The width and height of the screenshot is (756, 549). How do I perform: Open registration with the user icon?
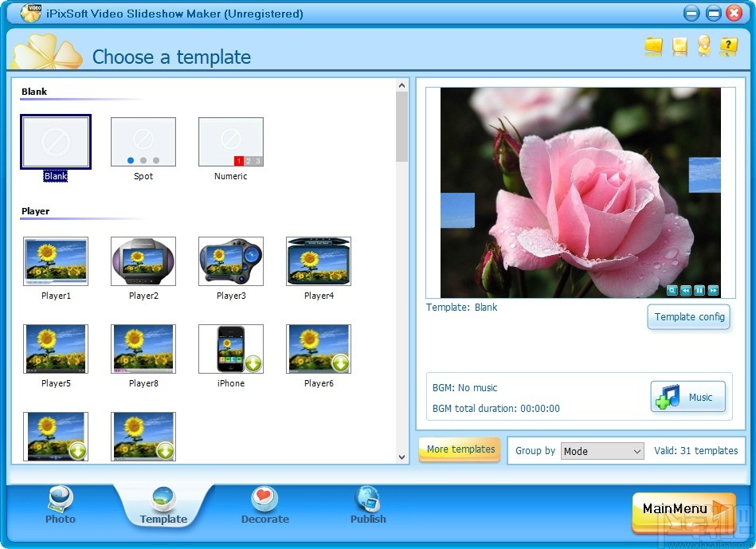[703, 47]
